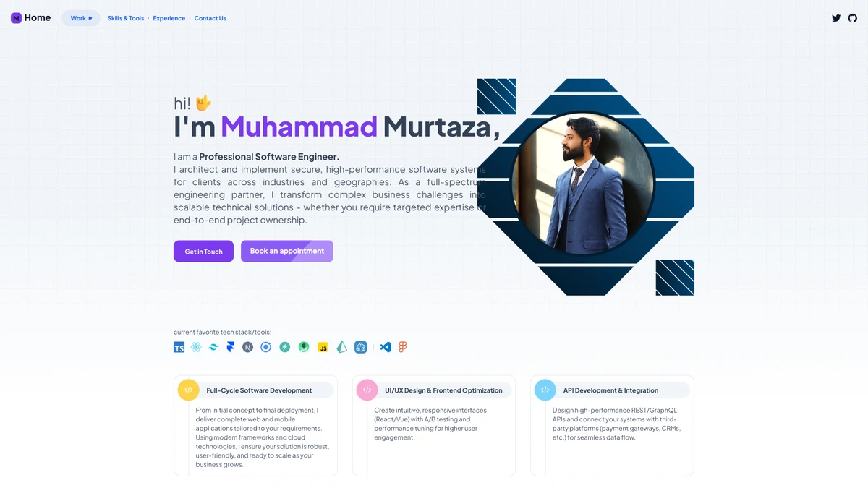Image resolution: width=868 pixels, height=488 pixels.
Task: Click pink code icon on UI/UX Design card
Action: pyautogui.click(x=367, y=390)
